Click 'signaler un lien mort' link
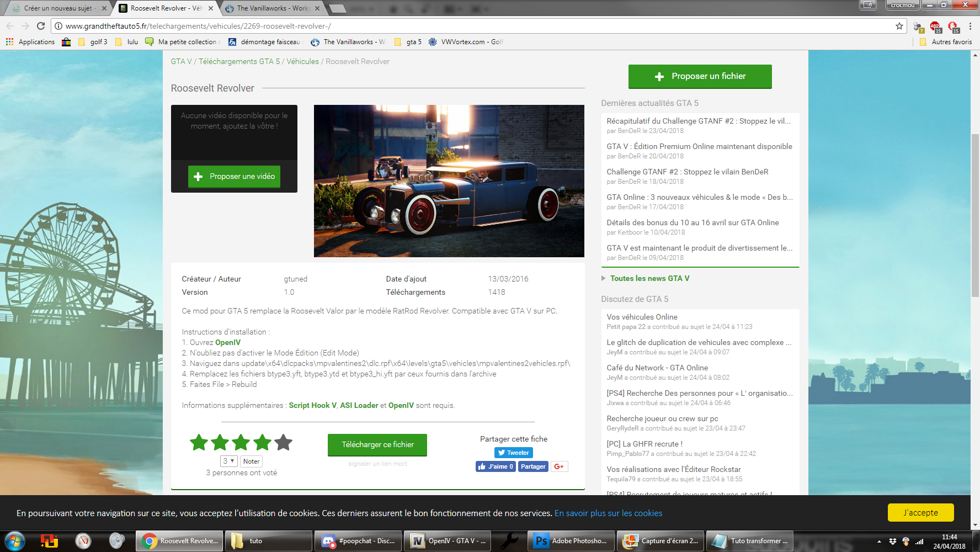The image size is (980, 552). [377, 464]
